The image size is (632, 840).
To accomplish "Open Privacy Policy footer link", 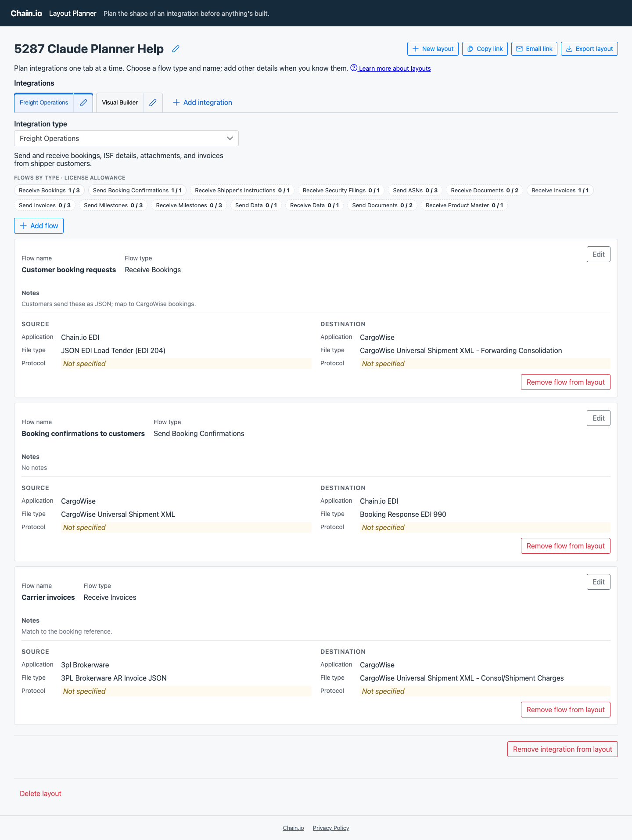I will (x=331, y=828).
